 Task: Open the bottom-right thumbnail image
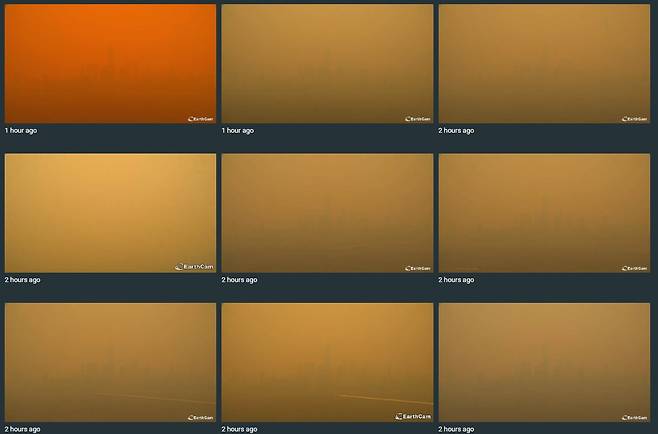[x=544, y=362]
